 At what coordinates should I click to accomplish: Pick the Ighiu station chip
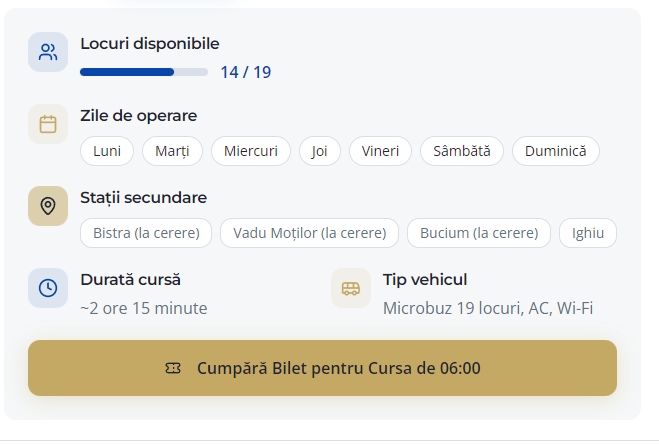588,233
